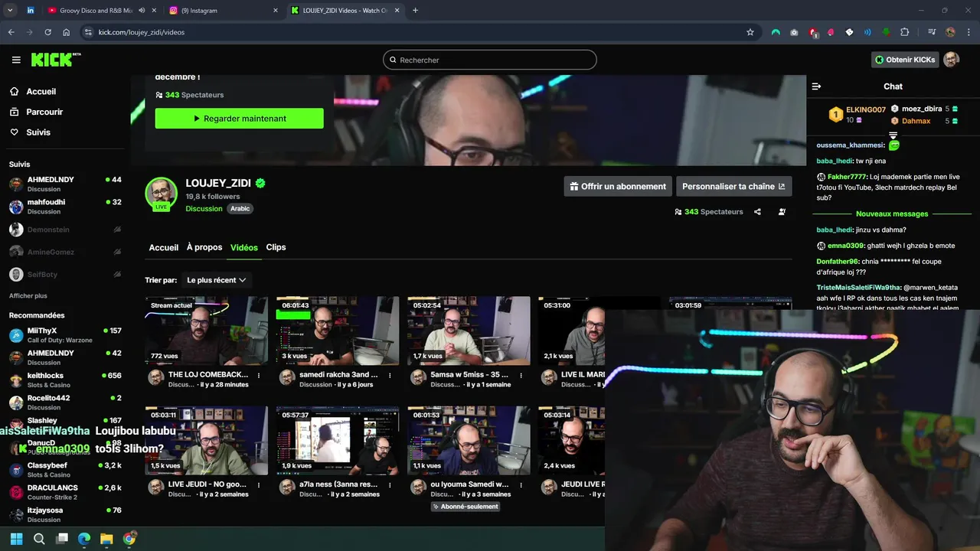The width and height of the screenshot is (980, 551).
Task: Click the camera screenshot extension icon
Action: click(x=794, y=32)
